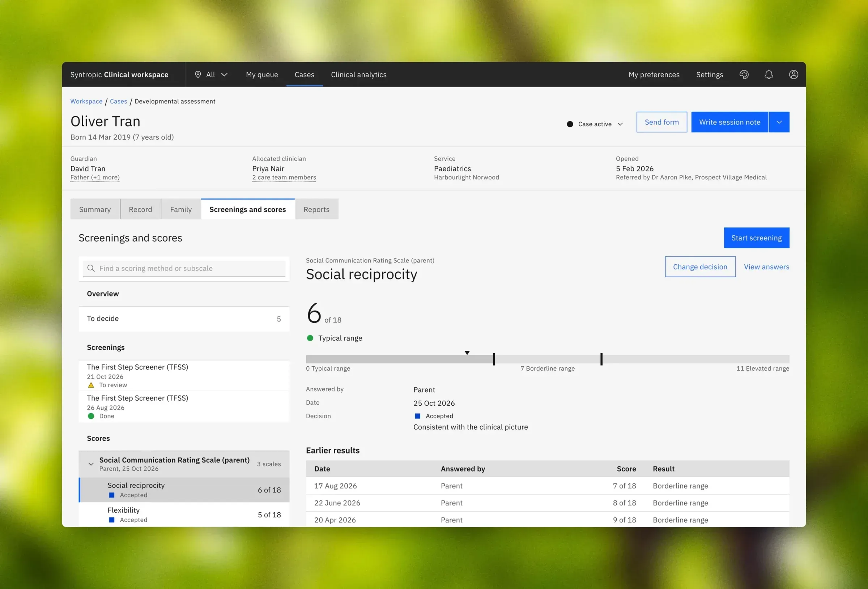The height and width of the screenshot is (589, 868).
Task: Switch to the Summary tab
Action: coord(95,209)
